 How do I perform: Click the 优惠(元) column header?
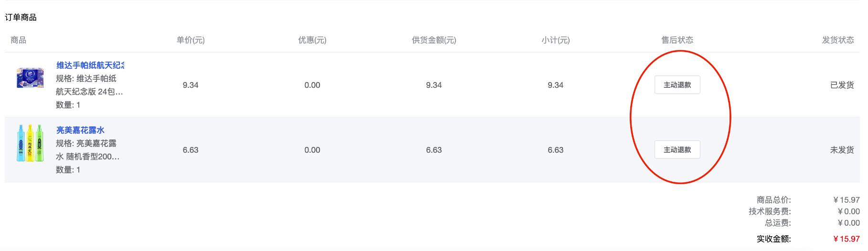click(x=312, y=40)
